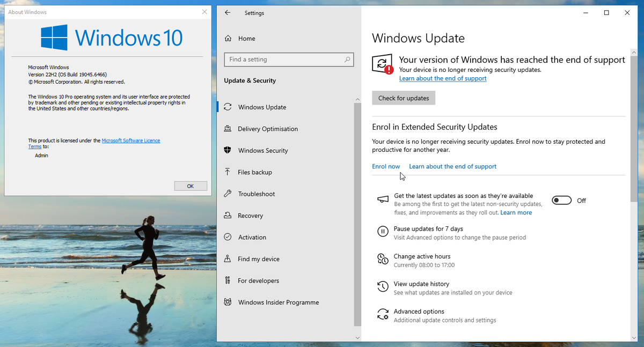Open the Troubleshoot section
644x347 pixels.
point(228,194)
